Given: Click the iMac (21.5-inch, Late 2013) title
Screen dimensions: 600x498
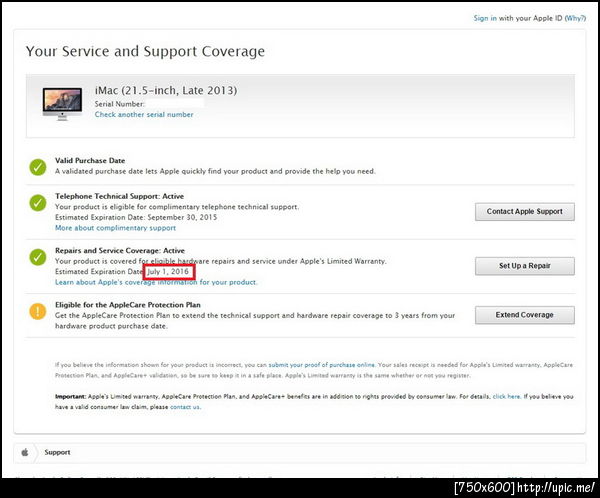Looking at the screenshot, I should click(x=166, y=90).
